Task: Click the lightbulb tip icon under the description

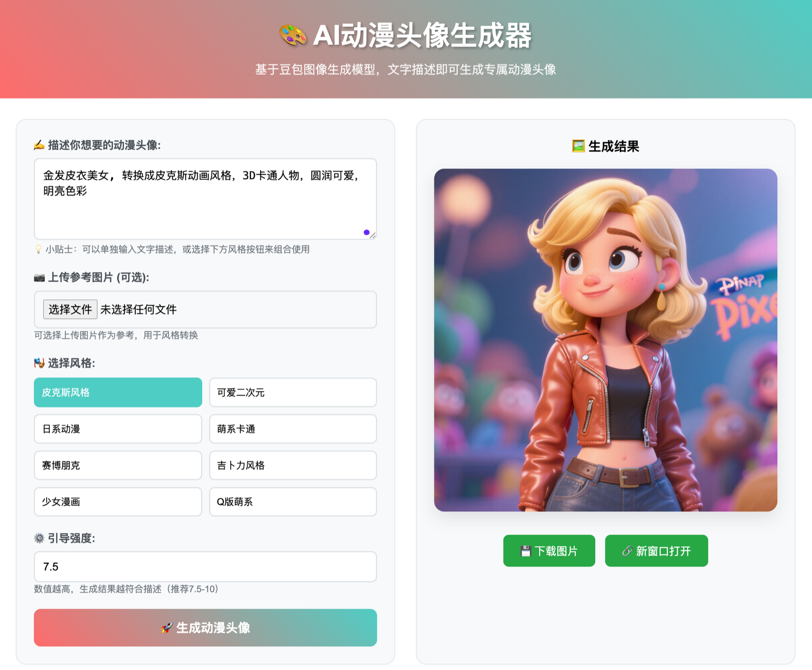Action: (x=38, y=249)
